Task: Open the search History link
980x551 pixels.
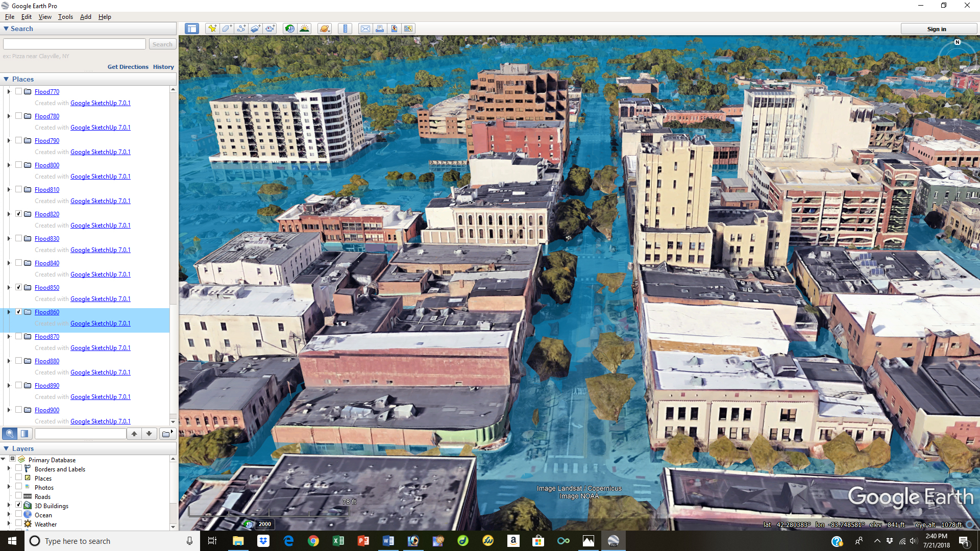Action: (163, 67)
